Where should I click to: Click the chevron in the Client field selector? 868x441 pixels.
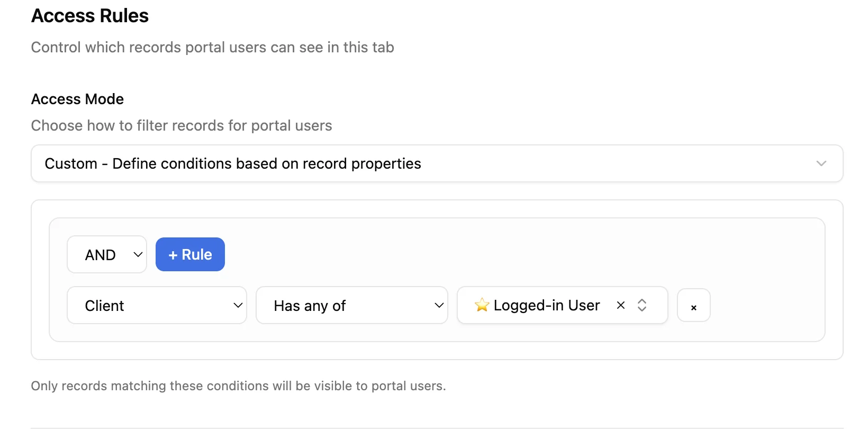(238, 305)
